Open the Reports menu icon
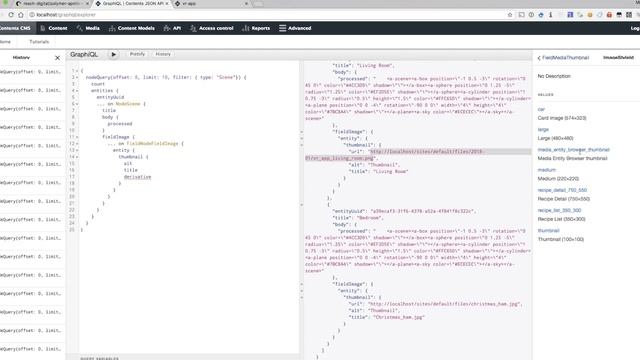640x360 pixels. point(245,28)
